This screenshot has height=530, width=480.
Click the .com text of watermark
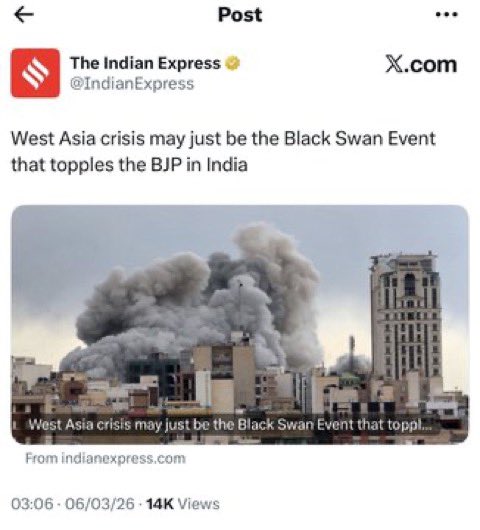429,65
